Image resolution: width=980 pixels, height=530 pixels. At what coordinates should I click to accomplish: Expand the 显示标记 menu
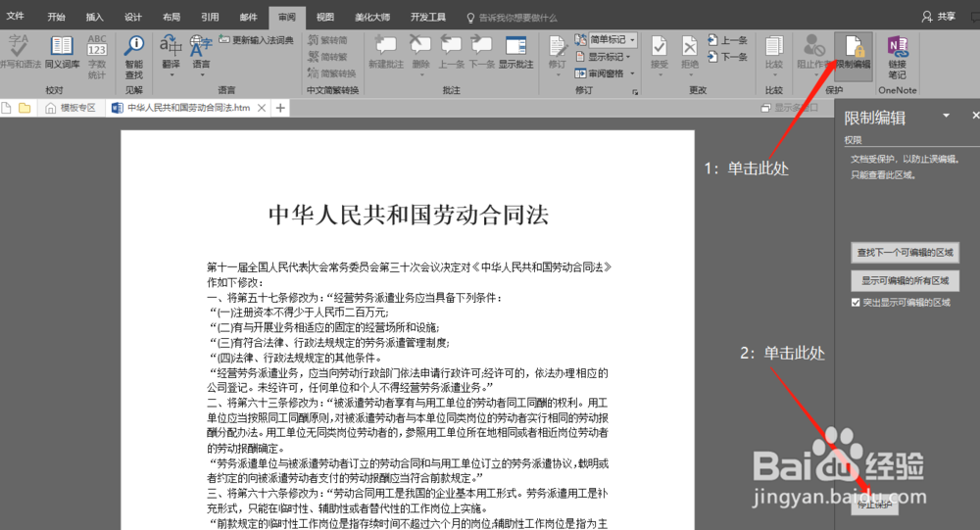603,57
